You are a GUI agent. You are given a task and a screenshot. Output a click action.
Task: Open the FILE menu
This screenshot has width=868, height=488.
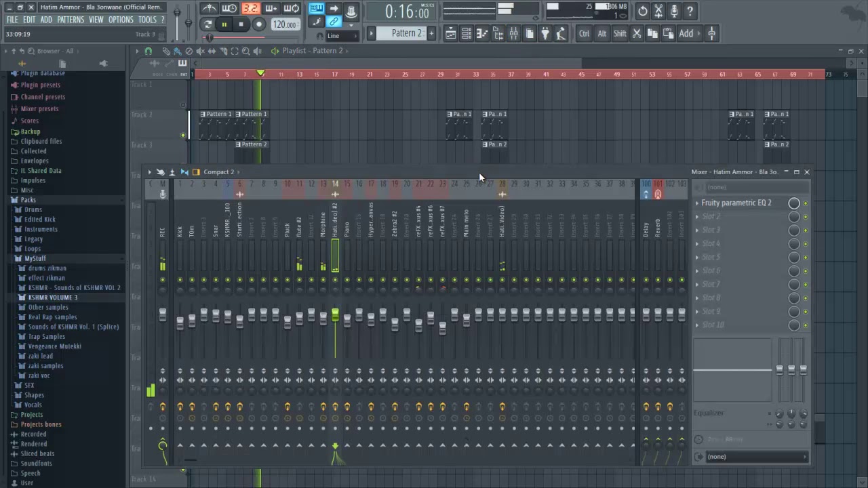(12, 20)
